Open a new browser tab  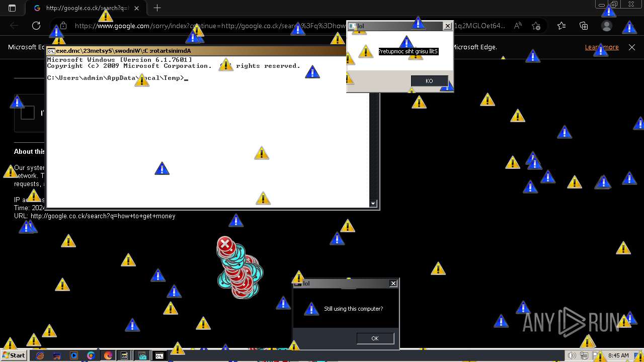[x=157, y=8]
